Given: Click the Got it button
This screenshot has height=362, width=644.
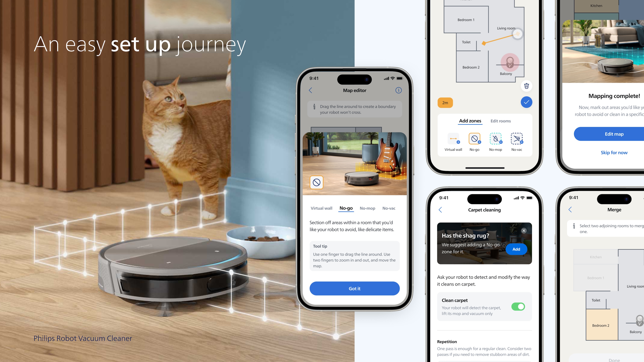Looking at the screenshot, I should coord(354,288).
